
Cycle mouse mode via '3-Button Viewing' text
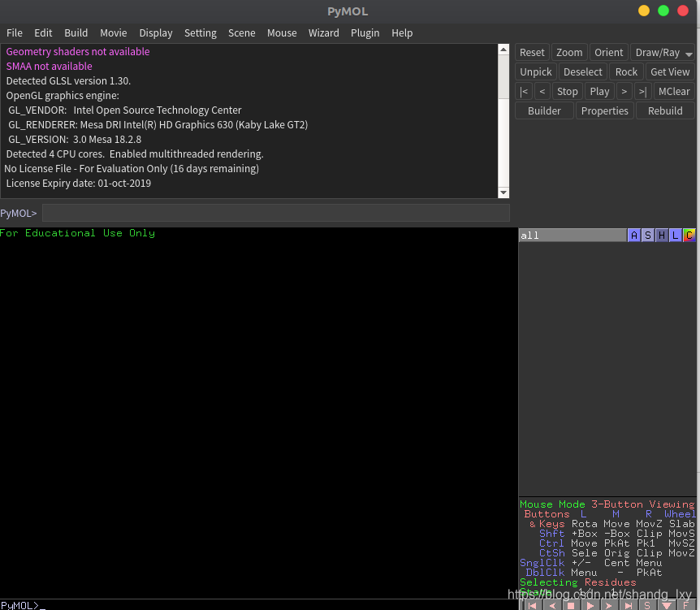tap(643, 504)
